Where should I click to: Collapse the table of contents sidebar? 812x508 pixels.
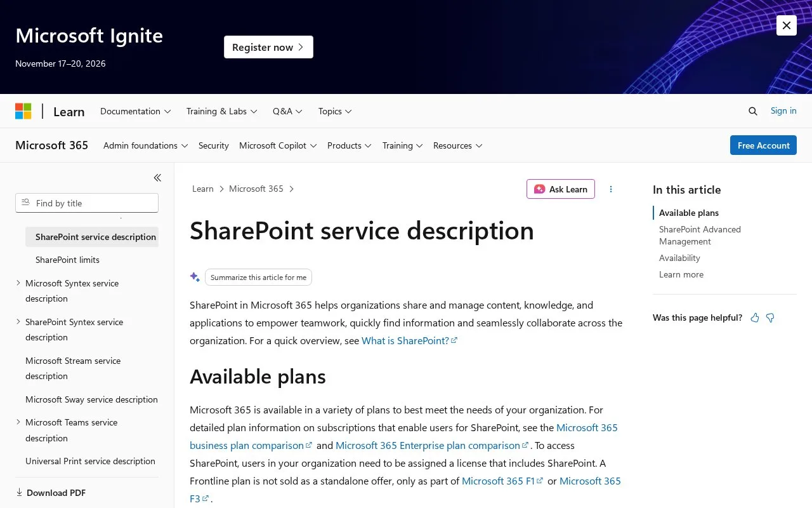[157, 178]
